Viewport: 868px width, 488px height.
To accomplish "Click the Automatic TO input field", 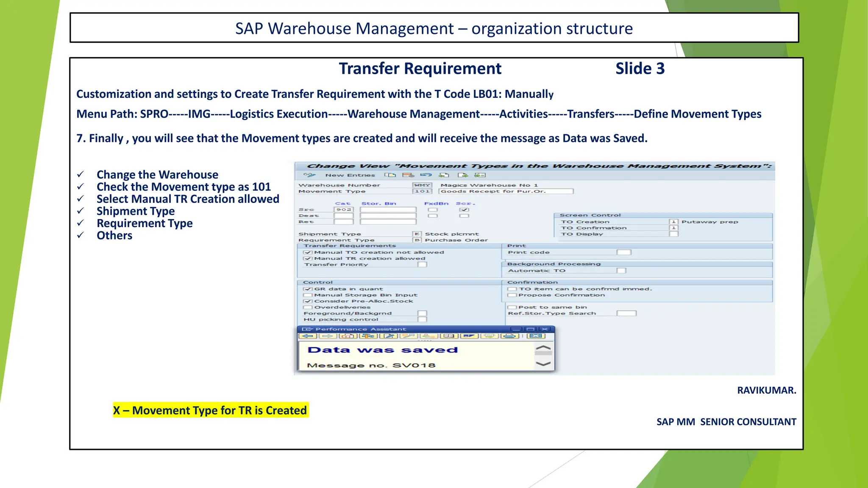I will tap(621, 271).
